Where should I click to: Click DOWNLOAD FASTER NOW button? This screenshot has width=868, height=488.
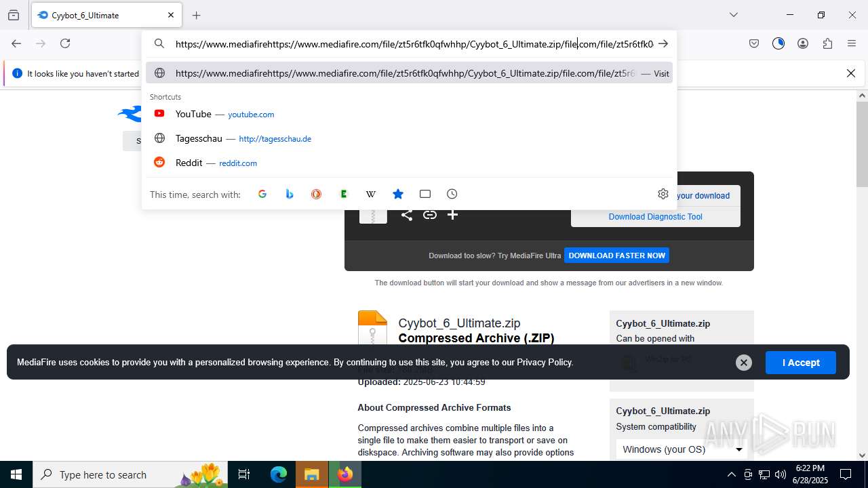(x=616, y=256)
